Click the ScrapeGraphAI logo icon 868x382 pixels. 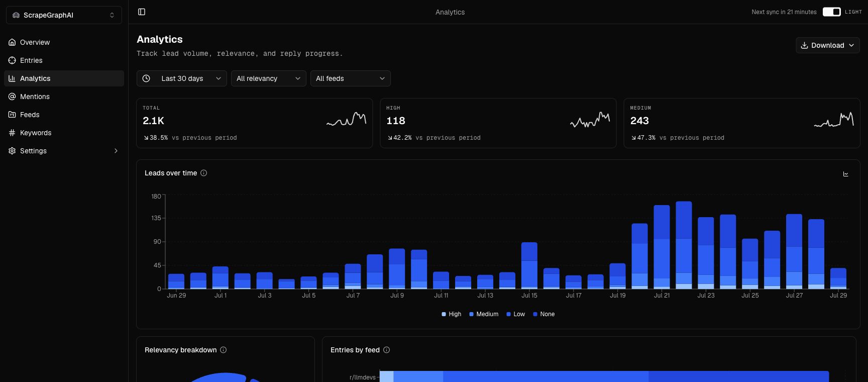[x=16, y=15]
